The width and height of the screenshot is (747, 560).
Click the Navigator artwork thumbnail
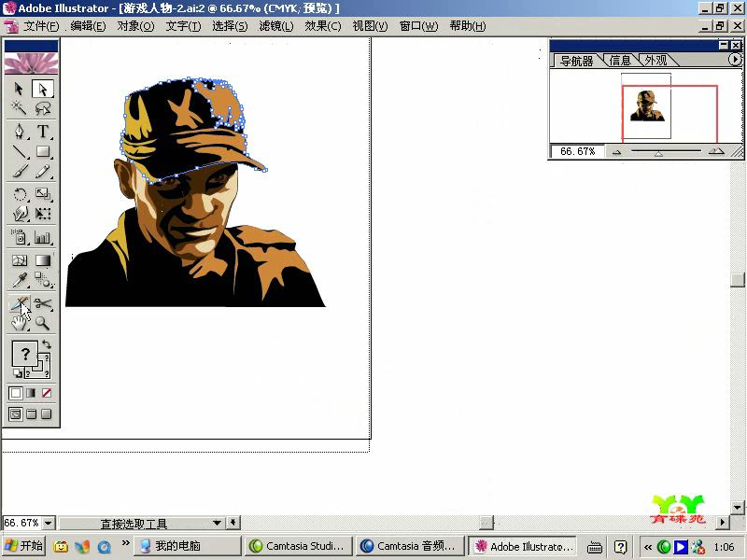pyautogui.click(x=646, y=105)
